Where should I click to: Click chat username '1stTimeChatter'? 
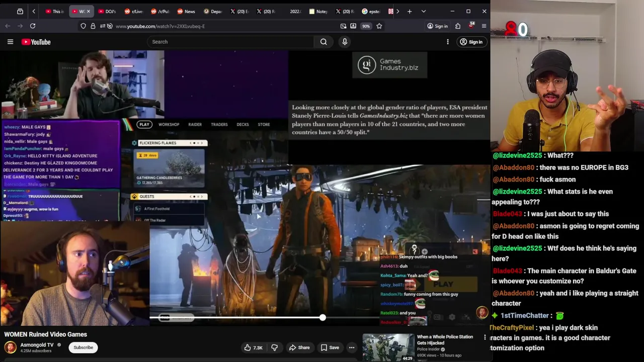coord(524,315)
